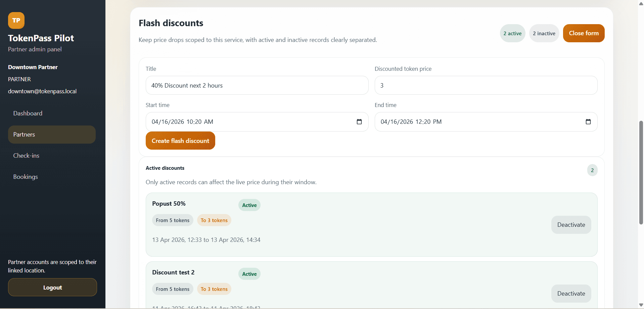Deactivate the Popust 50% discount
Viewport: 644px width, 309px height.
tap(571, 225)
